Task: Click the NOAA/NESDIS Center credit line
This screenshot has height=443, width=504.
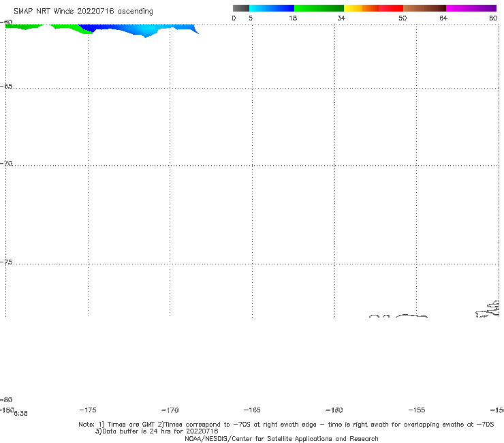Action: point(281,439)
